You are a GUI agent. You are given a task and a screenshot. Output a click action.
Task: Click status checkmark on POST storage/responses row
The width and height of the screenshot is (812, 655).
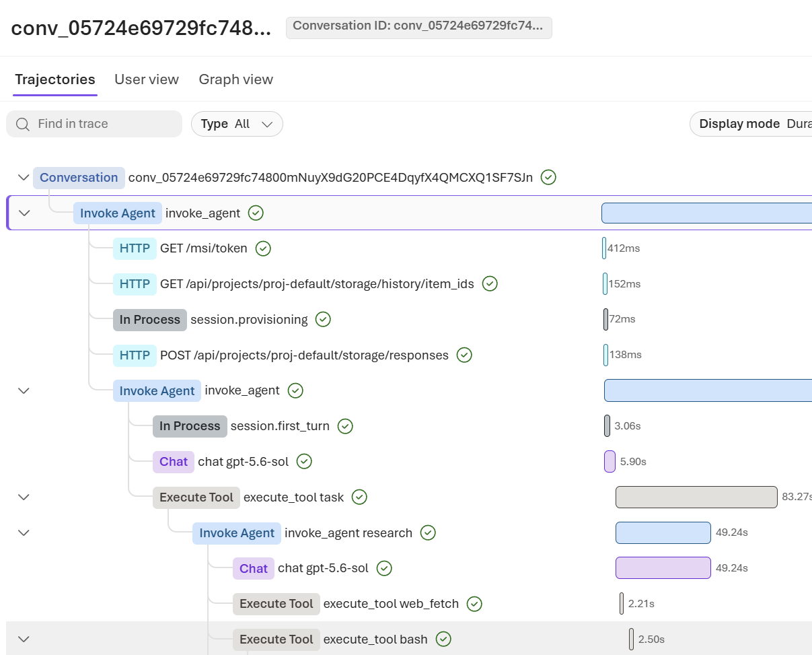pos(464,355)
